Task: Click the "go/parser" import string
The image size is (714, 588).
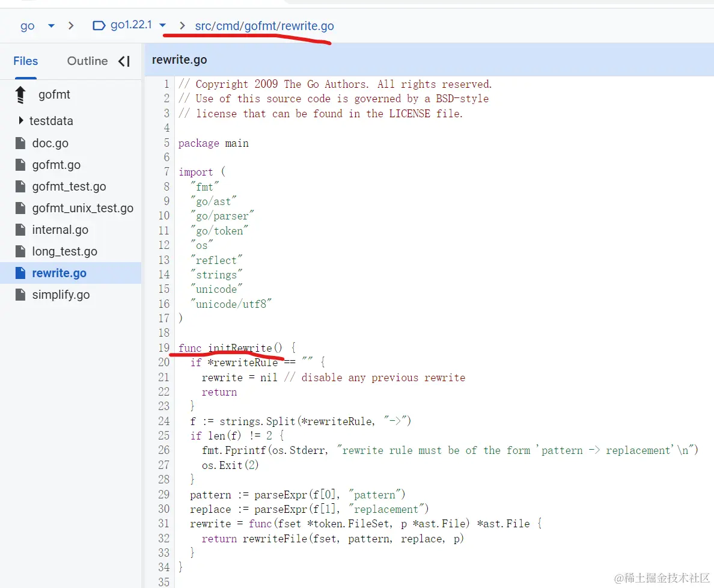Action: pos(222,215)
